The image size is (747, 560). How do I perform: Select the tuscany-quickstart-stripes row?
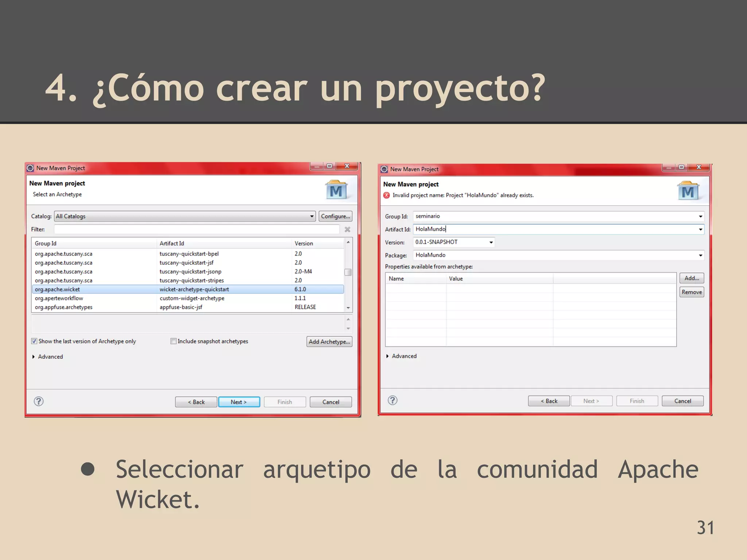pyautogui.click(x=188, y=281)
